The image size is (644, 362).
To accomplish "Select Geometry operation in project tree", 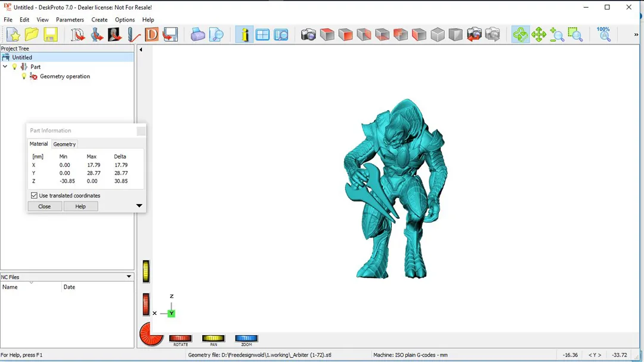I will coord(65,76).
